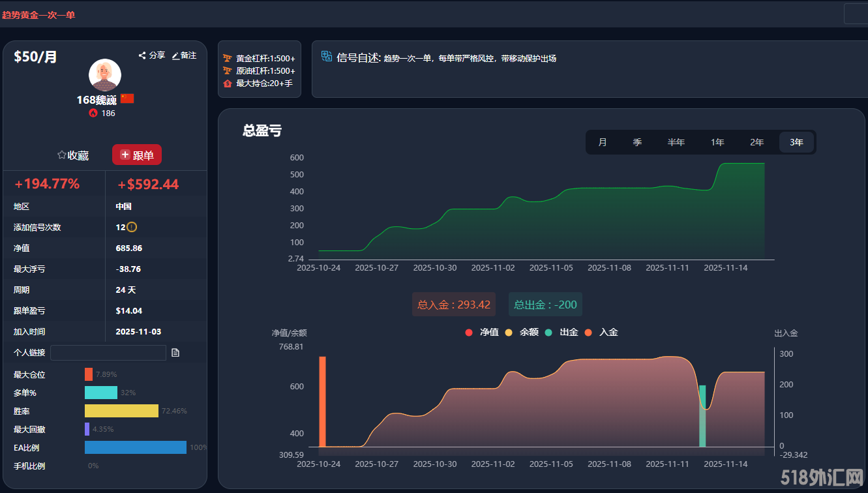Add signal to favorites with 收藏

point(72,155)
